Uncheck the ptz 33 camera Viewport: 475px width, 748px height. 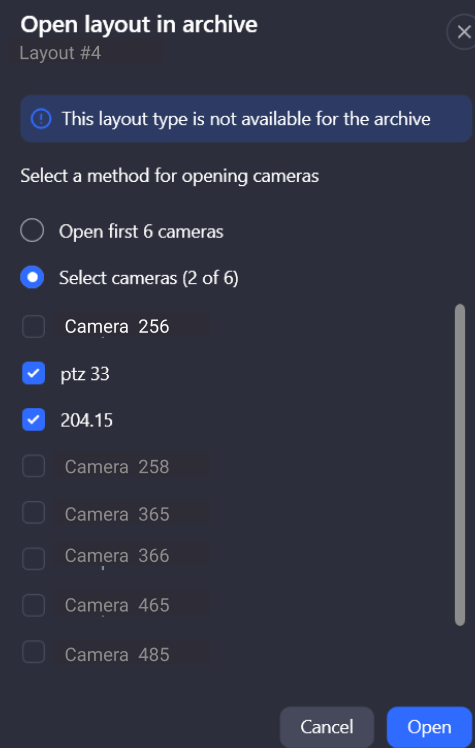33,373
